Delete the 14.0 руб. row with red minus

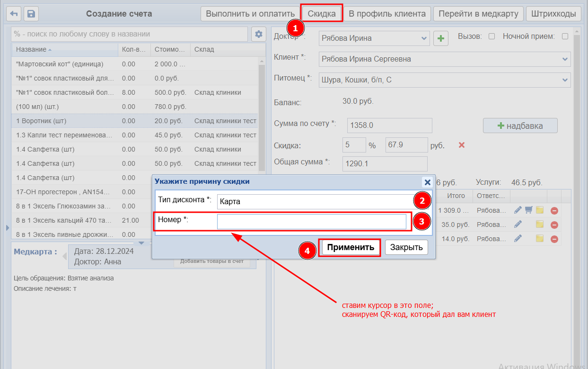click(554, 239)
